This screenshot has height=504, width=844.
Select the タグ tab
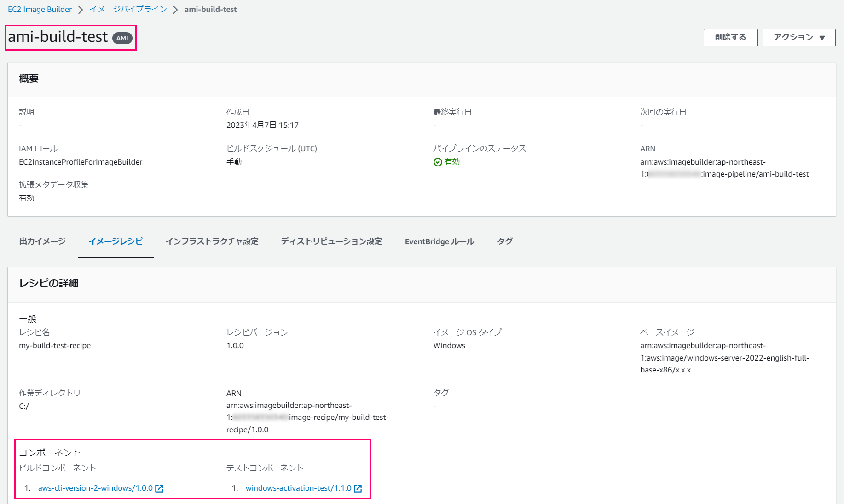pos(505,241)
